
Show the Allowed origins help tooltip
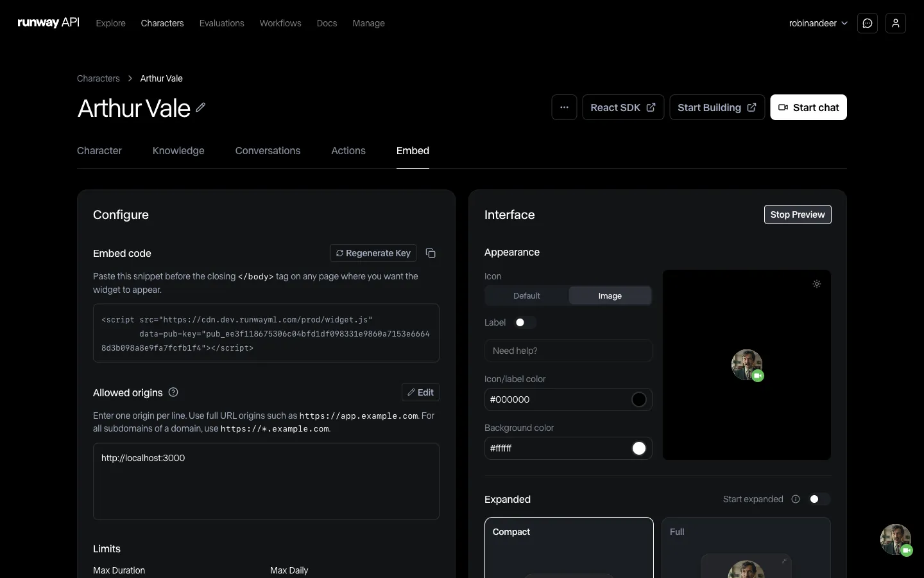pyautogui.click(x=173, y=392)
